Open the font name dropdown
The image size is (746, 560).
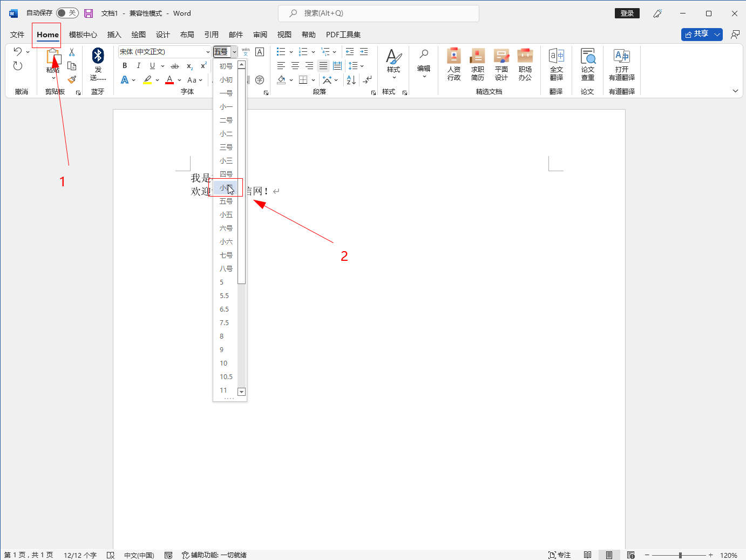pyautogui.click(x=208, y=52)
